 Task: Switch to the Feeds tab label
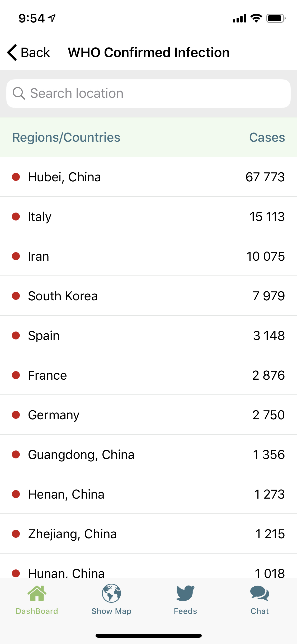[x=185, y=611]
